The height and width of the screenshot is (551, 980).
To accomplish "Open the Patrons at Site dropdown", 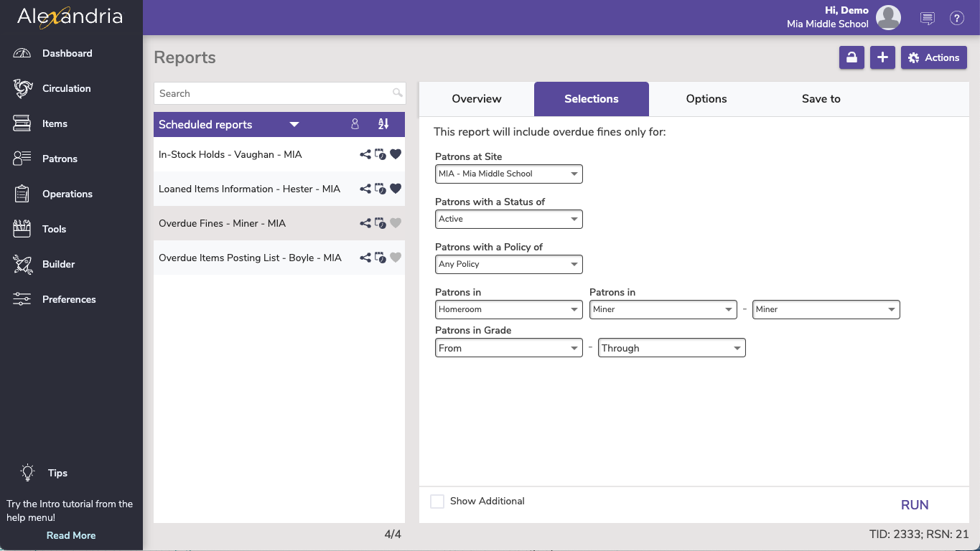I will (x=508, y=174).
